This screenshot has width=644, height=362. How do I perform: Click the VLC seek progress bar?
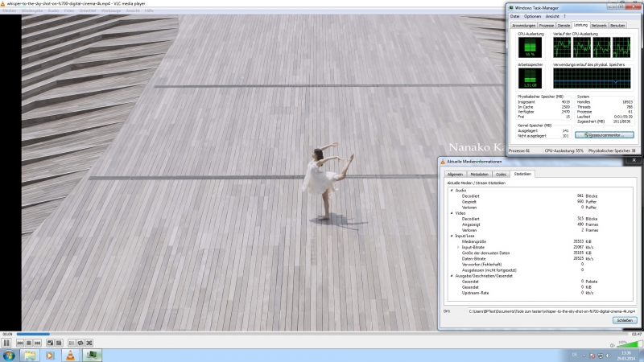click(x=322, y=334)
